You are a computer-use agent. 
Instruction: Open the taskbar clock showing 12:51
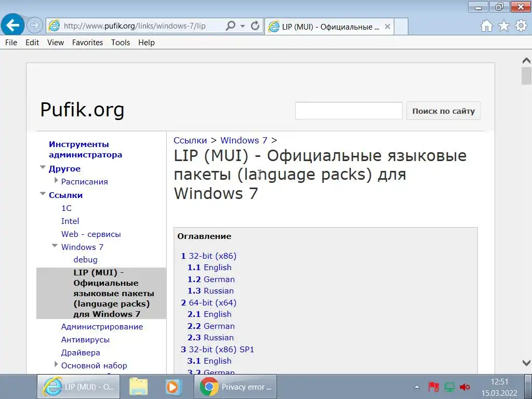tap(499, 387)
